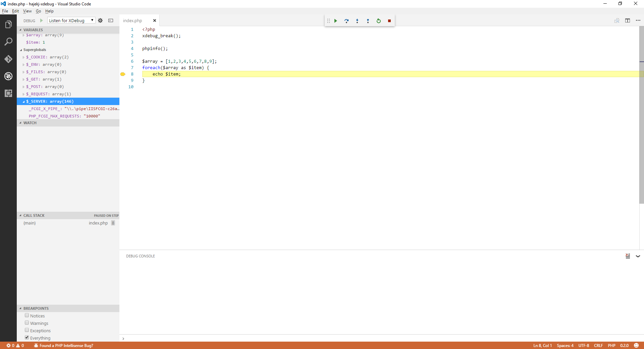Click the debug console input field
The width and height of the screenshot is (644, 349).
(379, 338)
